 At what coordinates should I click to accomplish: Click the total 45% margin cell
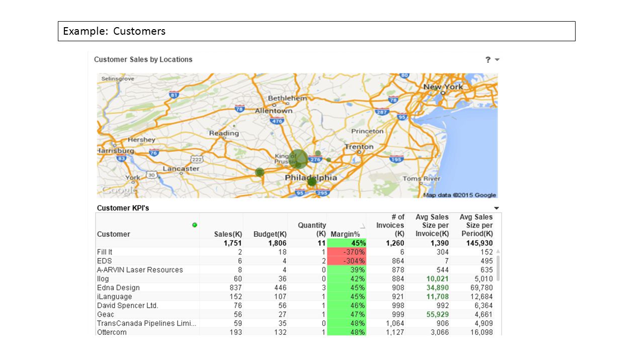coord(347,243)
